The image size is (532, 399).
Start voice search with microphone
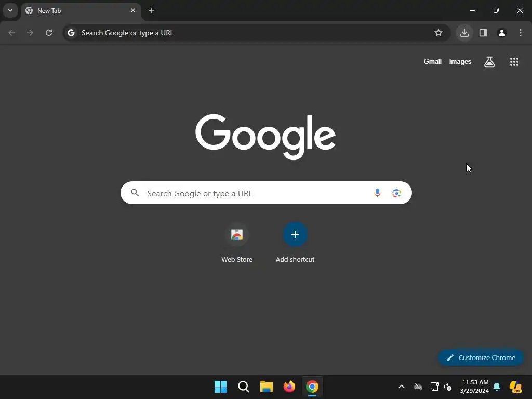pyautogui.click(x=377, y=193)
